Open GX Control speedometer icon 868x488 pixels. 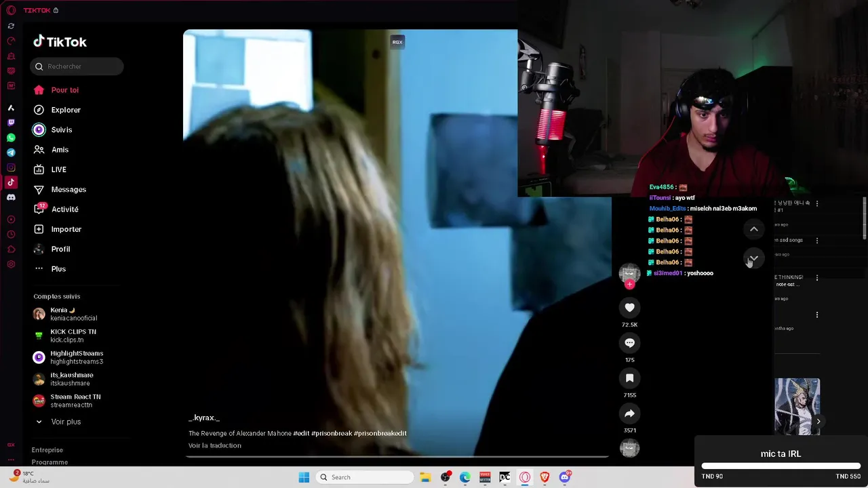tap(11, 41)
